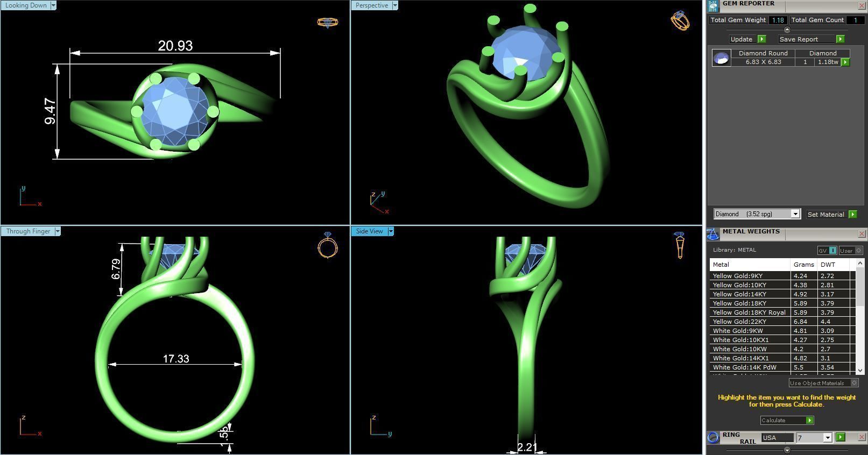Click the Side View viewport ring icon
This screenshot has width=868, height=455.
(x=679, y=245)
